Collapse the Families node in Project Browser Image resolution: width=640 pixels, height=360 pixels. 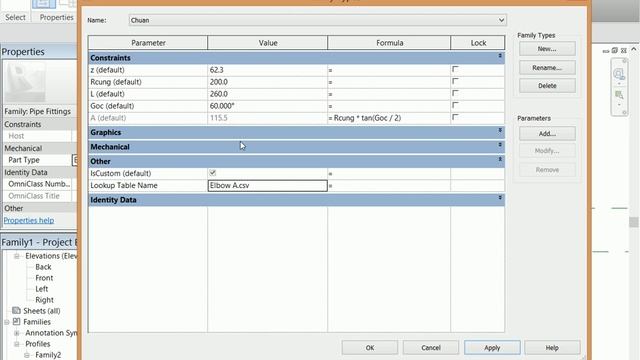(7, 322)
